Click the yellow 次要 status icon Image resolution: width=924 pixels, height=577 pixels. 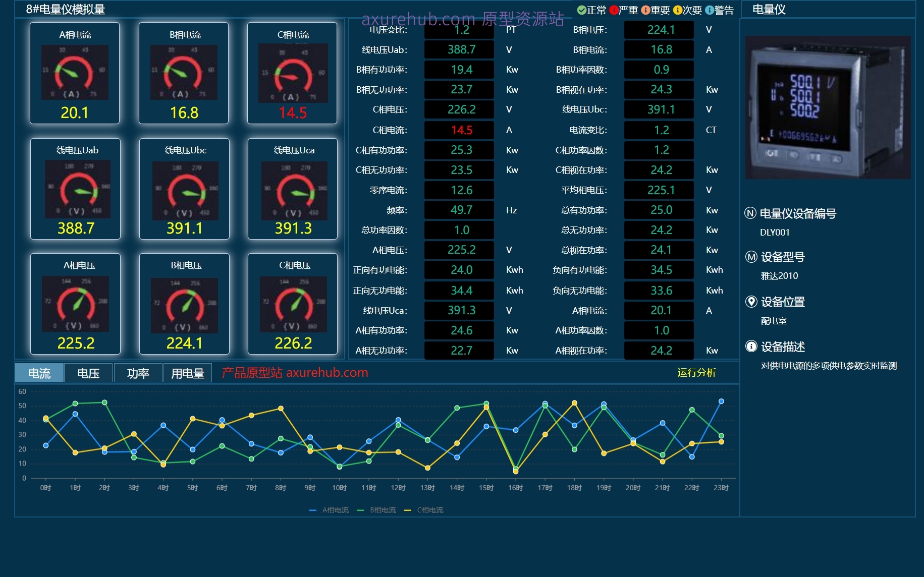pos(678,10)
